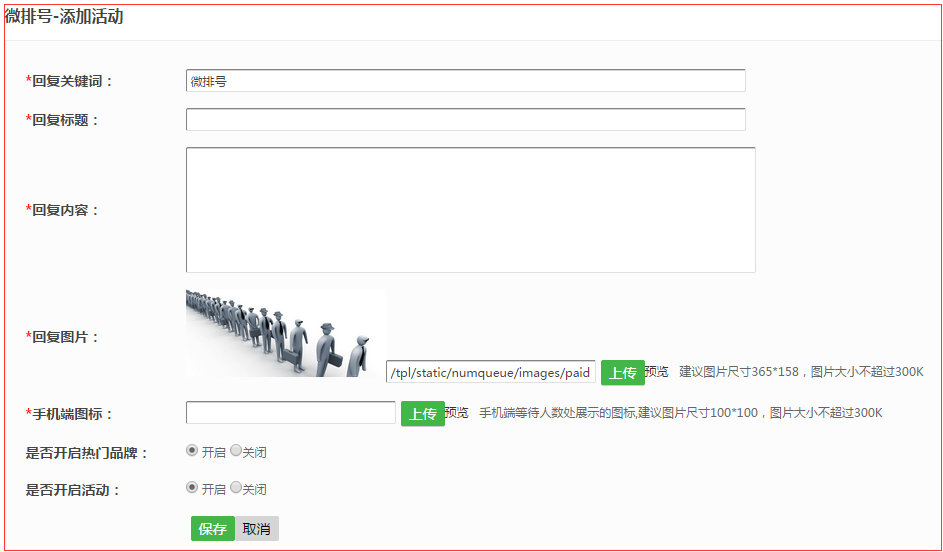Click the 回复标题 label

pyautogui.click(x=62, y=120)
